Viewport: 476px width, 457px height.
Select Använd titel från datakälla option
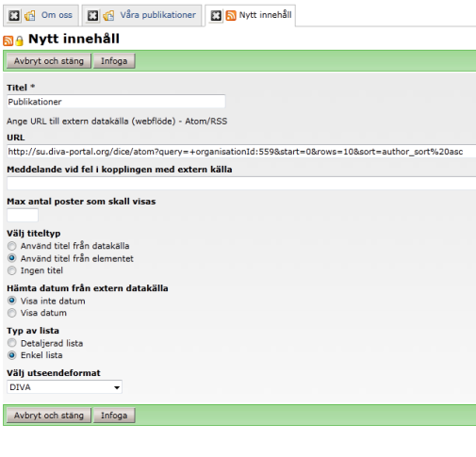tap(12, 246)
